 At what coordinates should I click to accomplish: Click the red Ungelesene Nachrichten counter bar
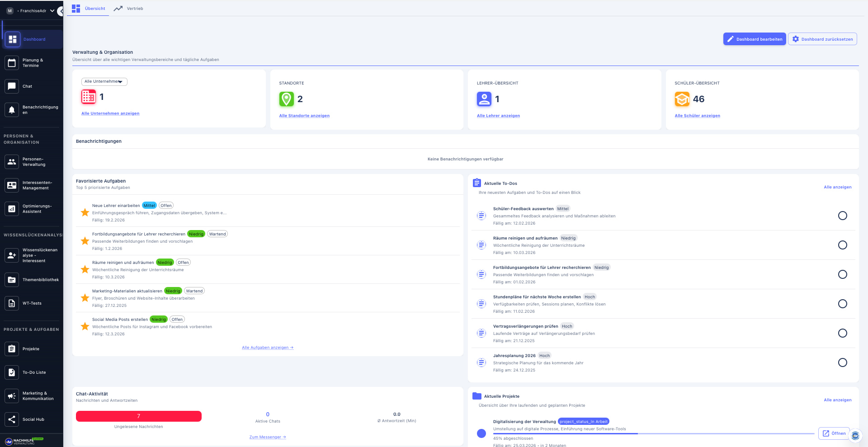point(138,416)
